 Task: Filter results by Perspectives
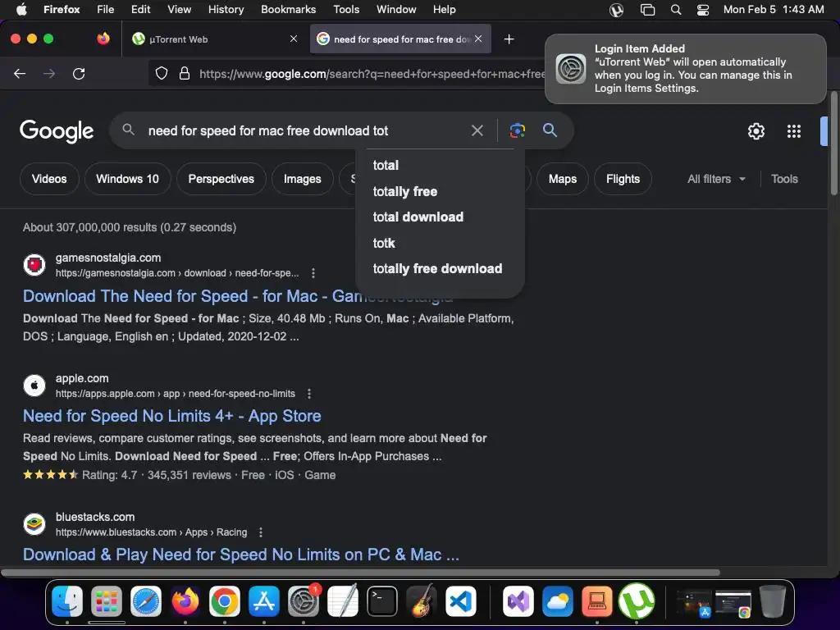pyautogui.click(x=221, y=179)
